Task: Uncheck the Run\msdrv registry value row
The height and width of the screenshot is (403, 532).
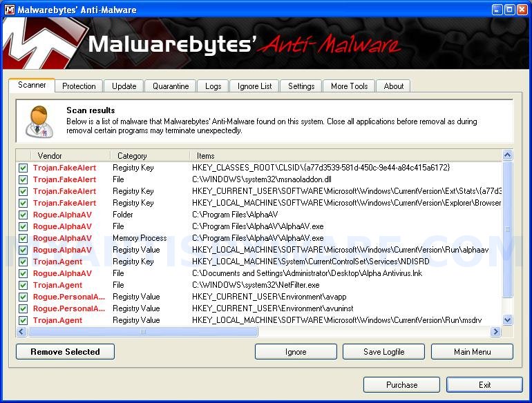Action: tap(23, 320)
